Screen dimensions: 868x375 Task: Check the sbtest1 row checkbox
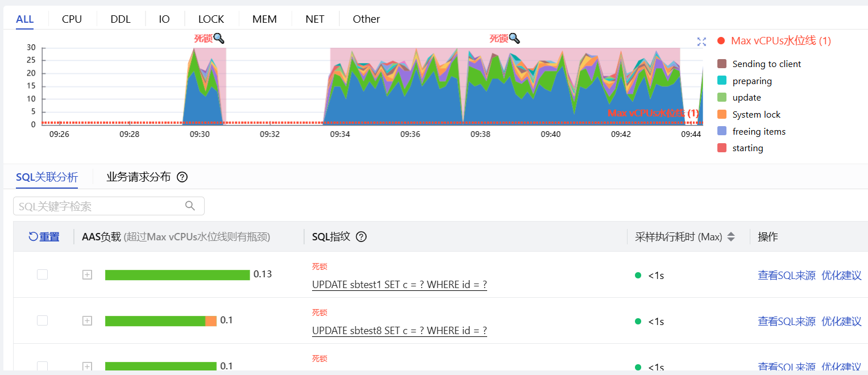[x=42, y=274]
